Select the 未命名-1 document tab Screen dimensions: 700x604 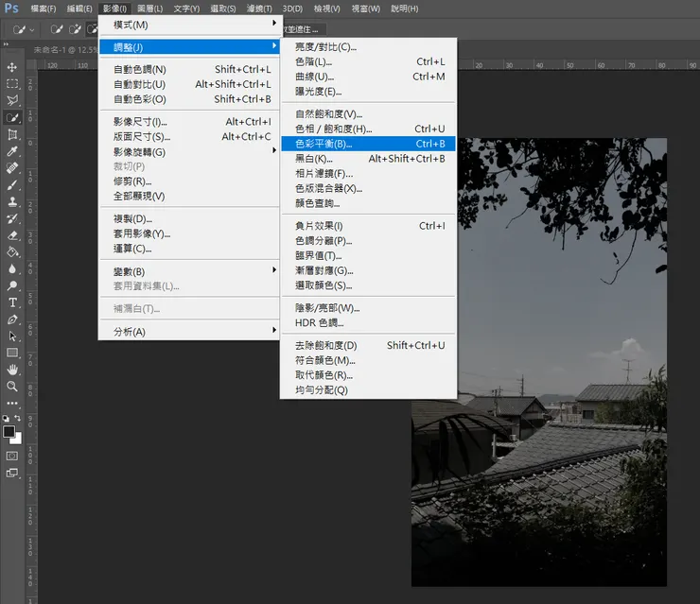point(64,49)
